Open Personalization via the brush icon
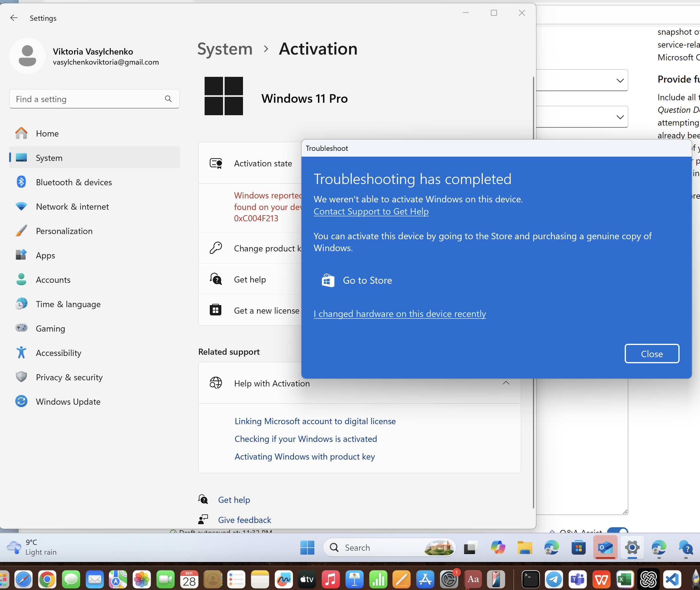700x590 pixels. click(21, 231)
